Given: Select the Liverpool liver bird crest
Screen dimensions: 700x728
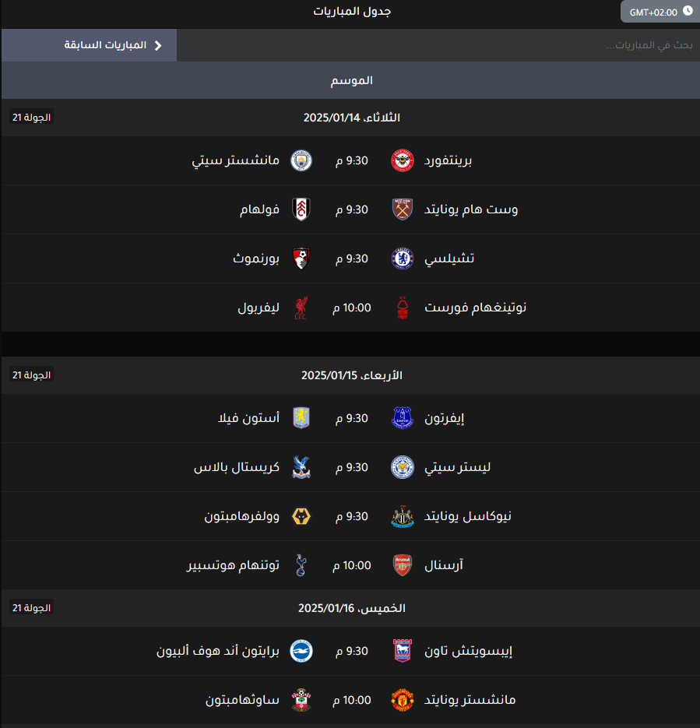Looking at the screenshot, I should click(301, 308).
